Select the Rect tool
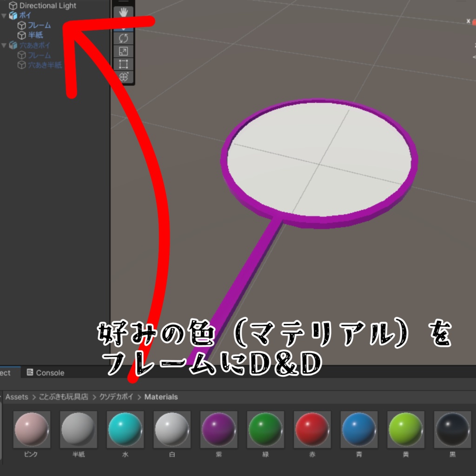The width and height of the screenshot is (476, 476). click(x=124, y=64)
